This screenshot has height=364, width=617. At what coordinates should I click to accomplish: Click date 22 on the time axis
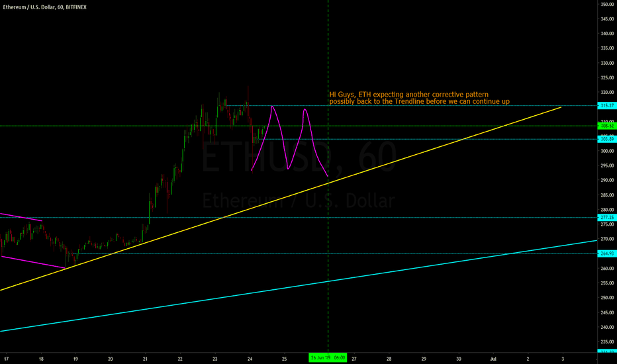[180, 359]
